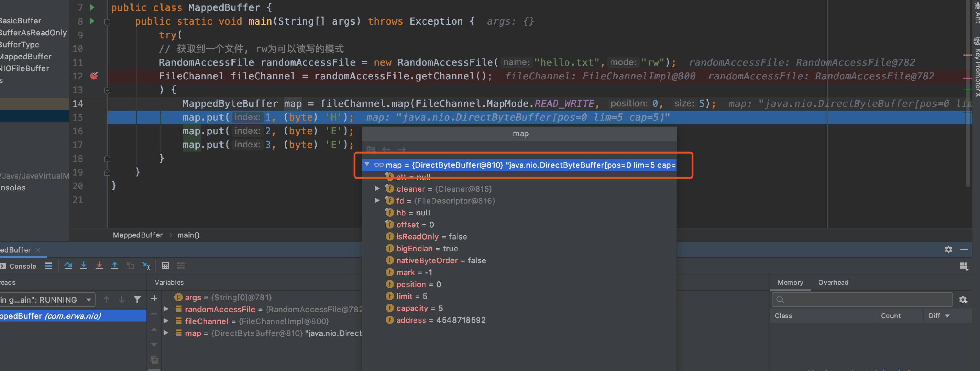Close the debug session tab
Viewport: 980px width, 371px height.
coord(38,250)
